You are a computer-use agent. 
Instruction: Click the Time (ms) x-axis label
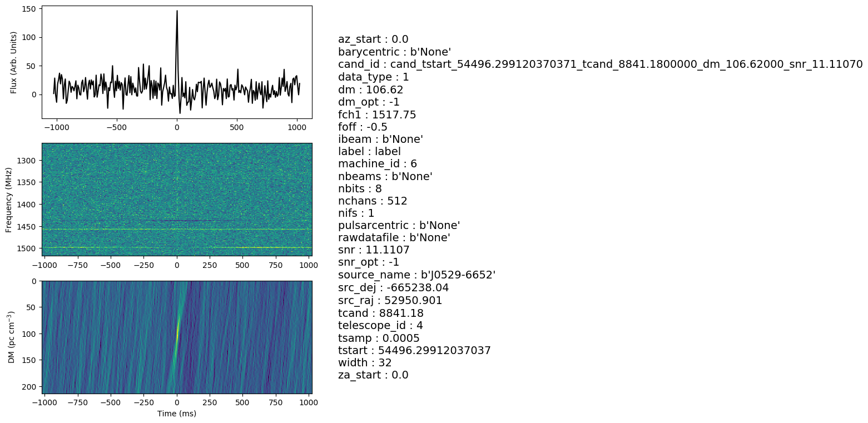[x=177, y=414]
